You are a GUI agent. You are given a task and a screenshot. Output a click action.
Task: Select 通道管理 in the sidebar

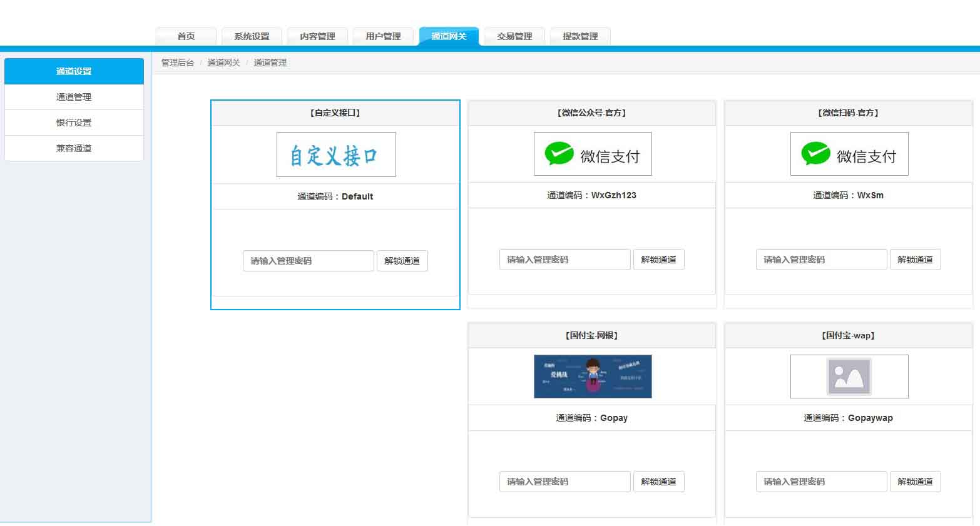[74, 97]
